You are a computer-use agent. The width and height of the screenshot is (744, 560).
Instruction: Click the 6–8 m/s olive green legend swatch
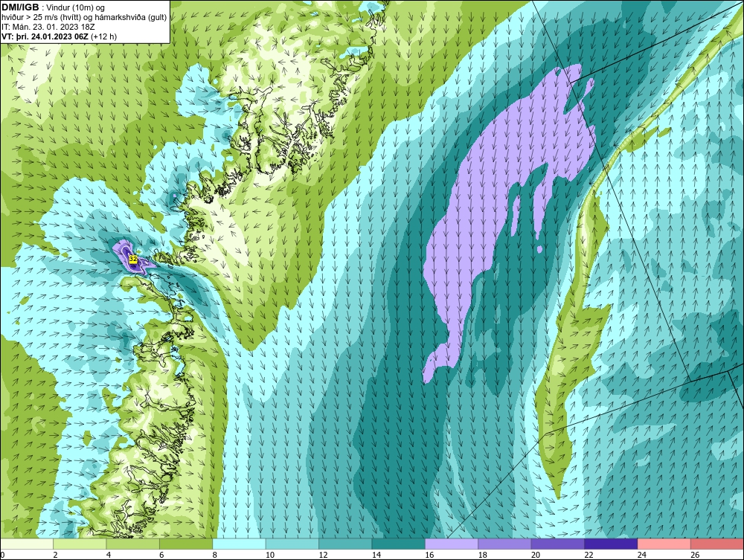coord(186,544)
